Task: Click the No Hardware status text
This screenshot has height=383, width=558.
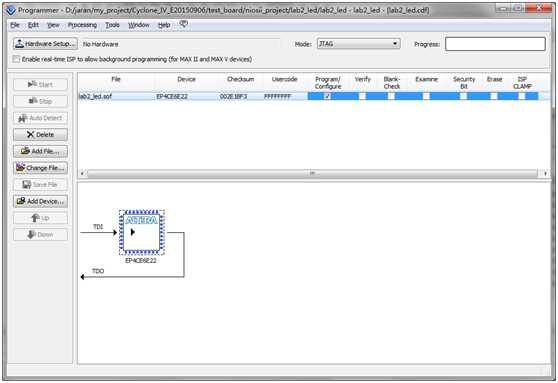Action: 100,44
